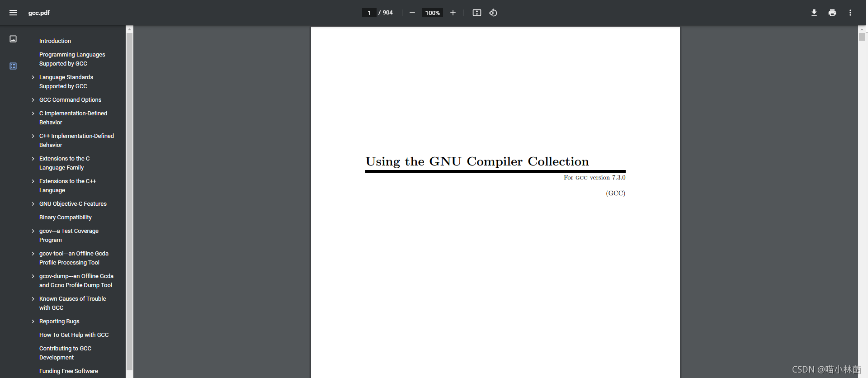Open Language Standards Supported by GCC bookmark
This screenshot has height=378, width=868.
[x=66, y=82]
